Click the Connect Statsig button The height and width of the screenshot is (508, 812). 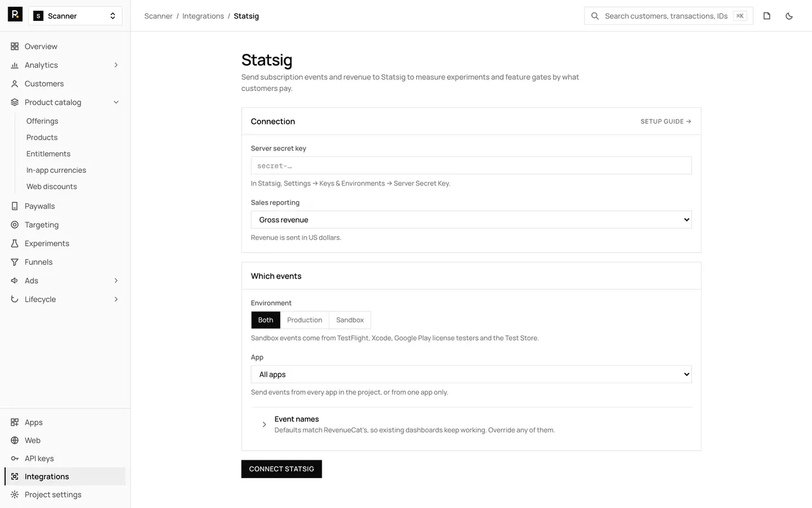click(282, 469)
